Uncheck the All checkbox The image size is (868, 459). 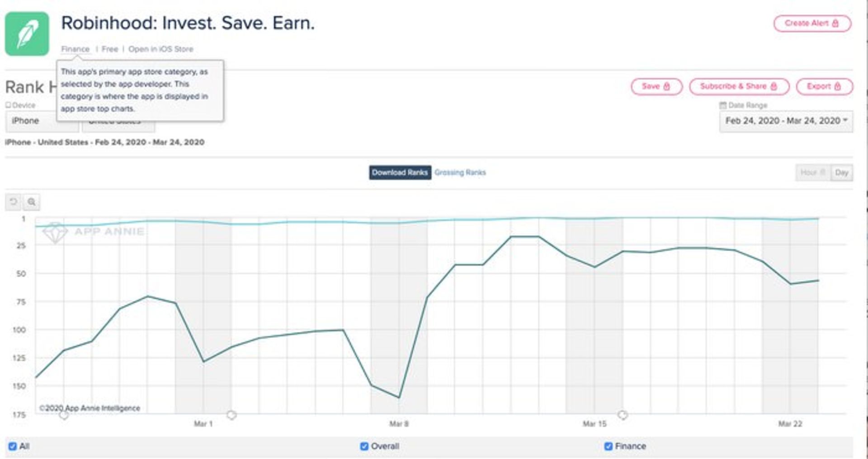13,446
